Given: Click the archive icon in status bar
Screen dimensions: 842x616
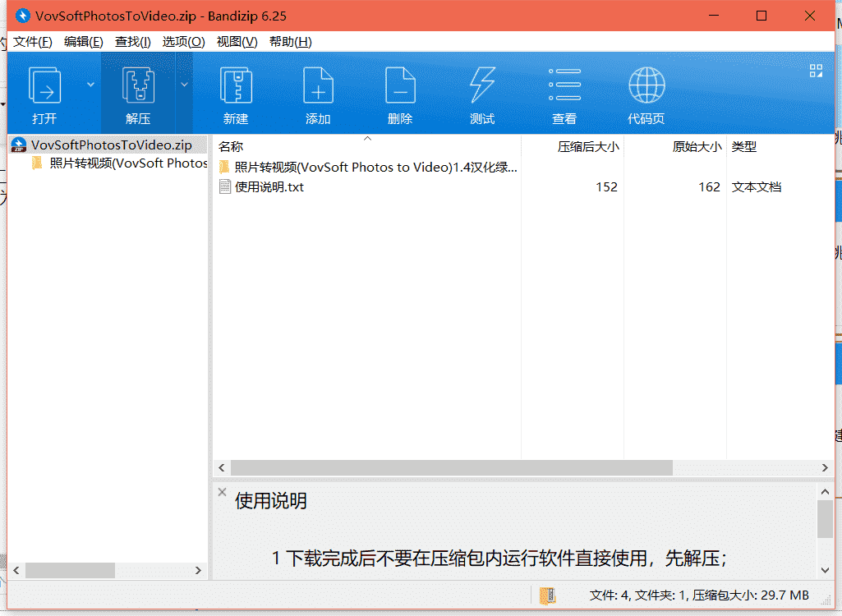Looking at the screenshot, I should [547, 595].
